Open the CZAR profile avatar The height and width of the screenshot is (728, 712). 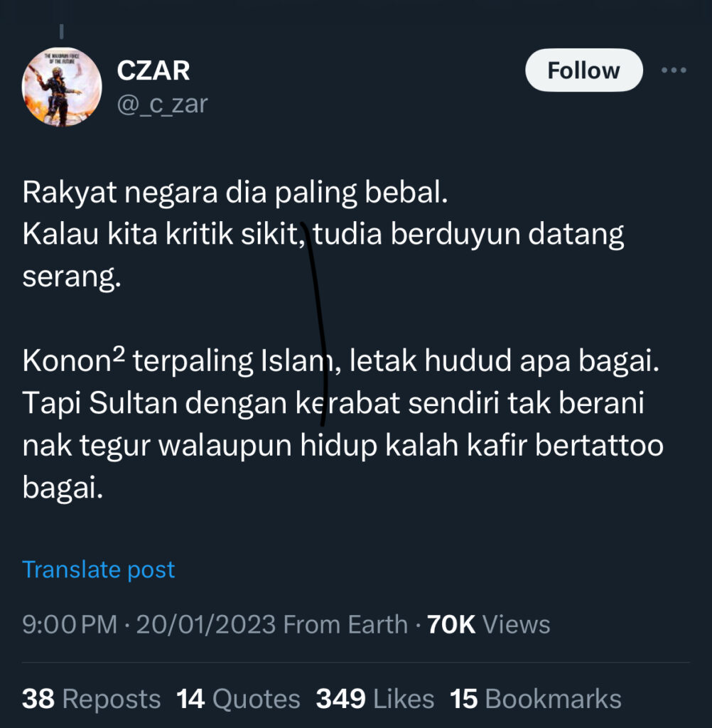click(62, 87)
